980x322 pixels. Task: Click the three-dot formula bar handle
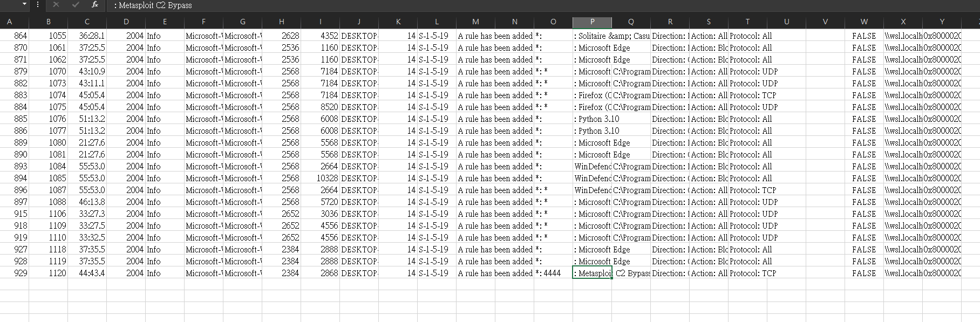[37, 4]
